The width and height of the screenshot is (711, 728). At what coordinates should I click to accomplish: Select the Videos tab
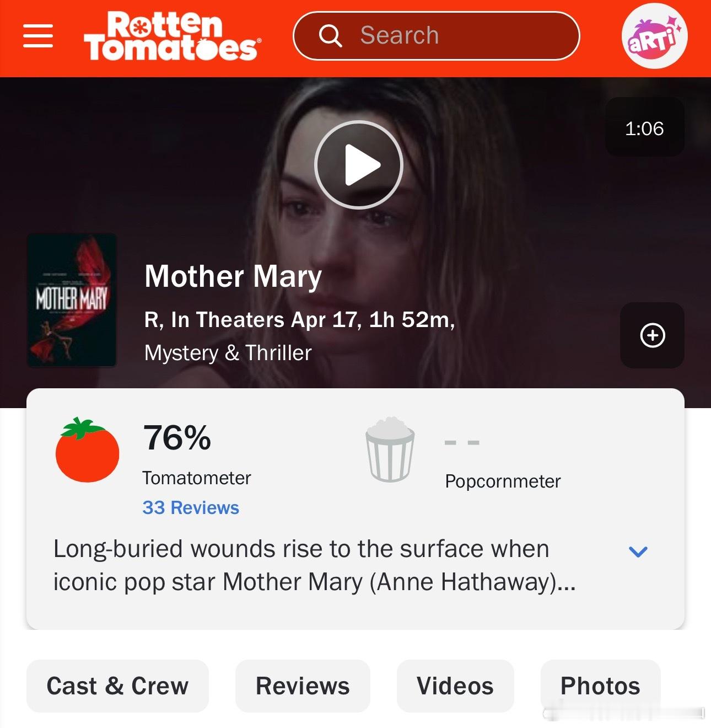pos(455,686)
